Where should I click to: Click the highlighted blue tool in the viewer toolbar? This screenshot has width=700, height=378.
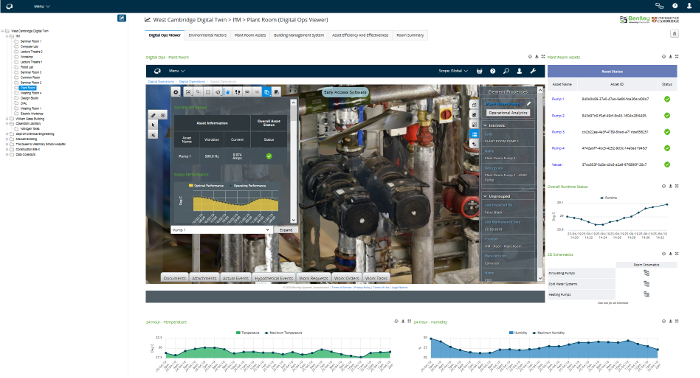[267, 92]
